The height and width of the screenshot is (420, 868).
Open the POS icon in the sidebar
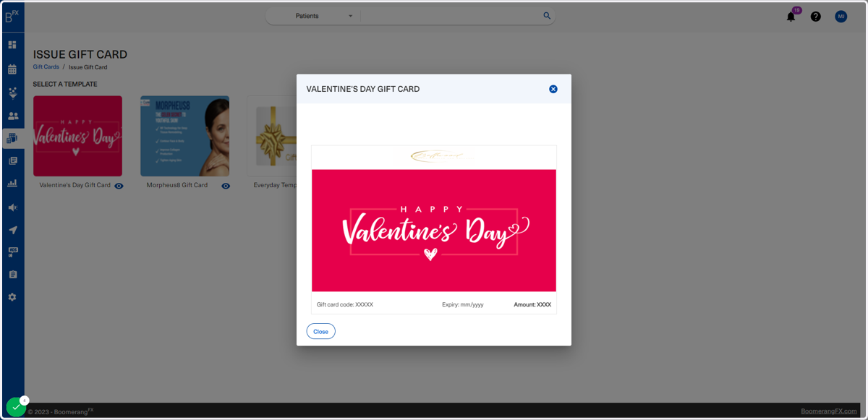click(x=12, y=252)
